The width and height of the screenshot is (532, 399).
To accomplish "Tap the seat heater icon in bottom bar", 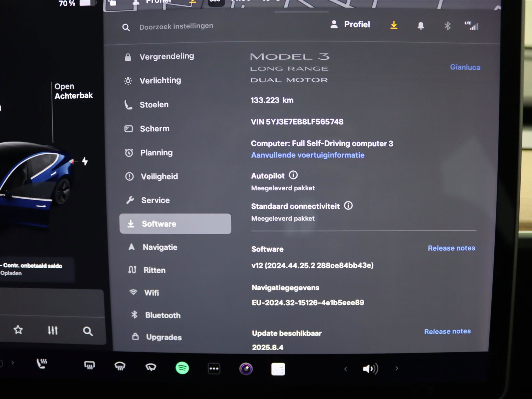I will [42, 363].
